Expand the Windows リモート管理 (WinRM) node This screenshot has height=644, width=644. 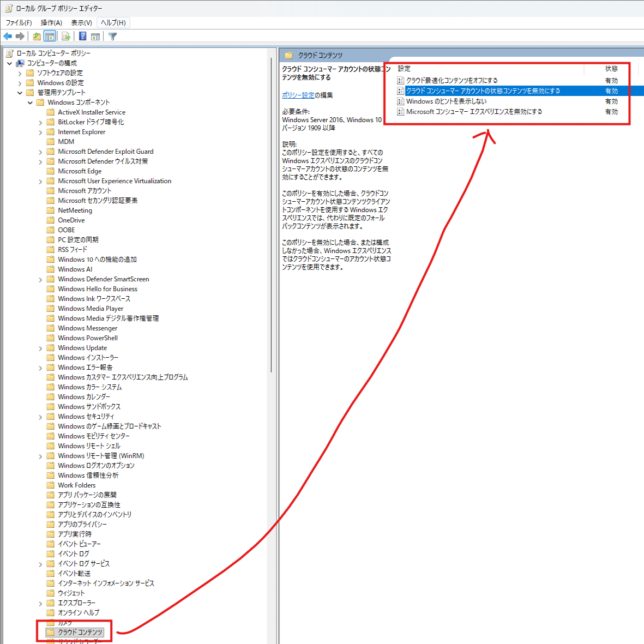(x=40, y=456)
